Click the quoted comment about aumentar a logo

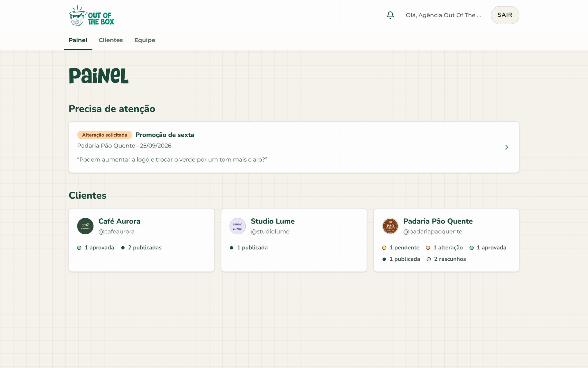click(172, 159)
